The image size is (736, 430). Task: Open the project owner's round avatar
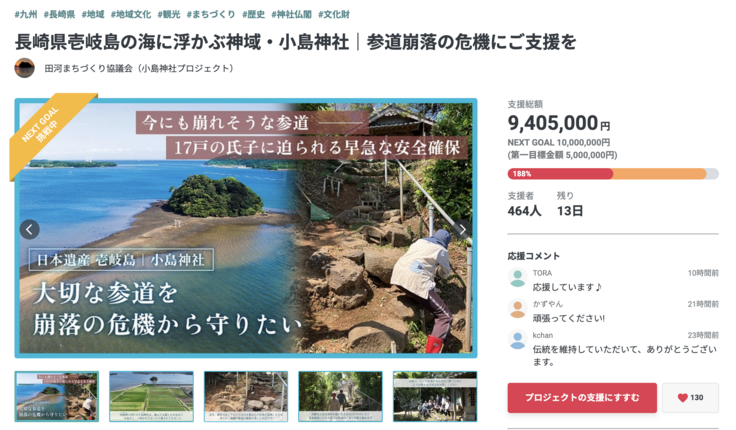pos(24,68)
